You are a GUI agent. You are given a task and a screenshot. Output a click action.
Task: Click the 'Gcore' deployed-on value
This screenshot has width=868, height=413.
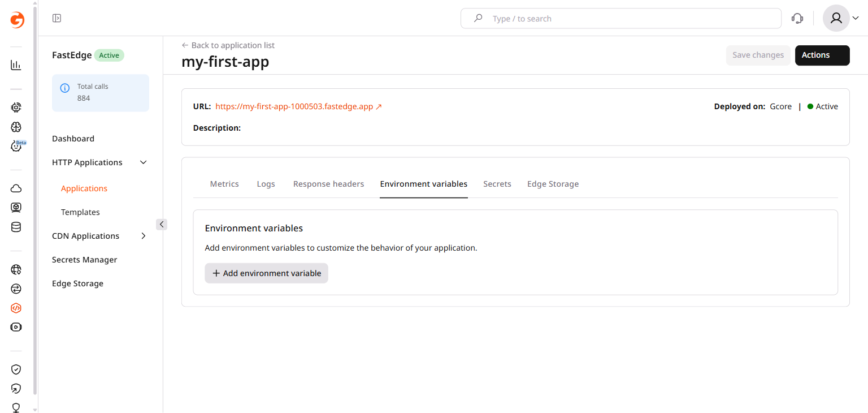[x=780, y=106]
